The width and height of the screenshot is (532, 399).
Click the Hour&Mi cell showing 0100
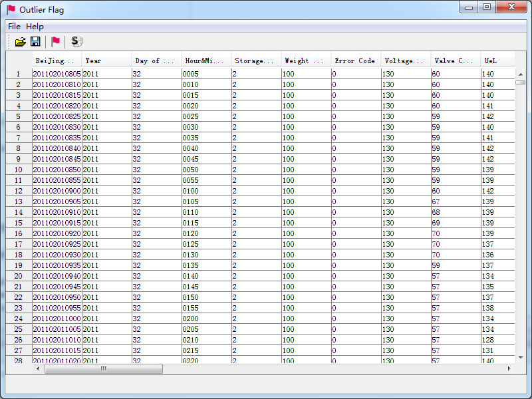(206, 191)
